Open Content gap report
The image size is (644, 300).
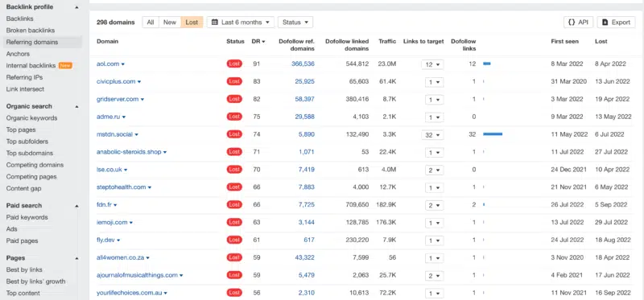point(24,188)
